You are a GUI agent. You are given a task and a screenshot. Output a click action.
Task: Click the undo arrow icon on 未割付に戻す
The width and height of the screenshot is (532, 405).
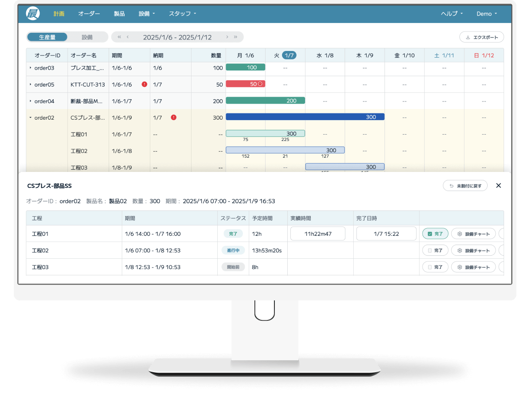click(451, 186)
